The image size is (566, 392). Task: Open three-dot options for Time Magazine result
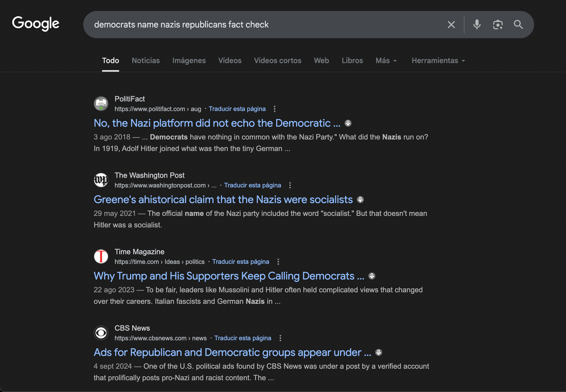pyautogui.click(x=278, y=262)
